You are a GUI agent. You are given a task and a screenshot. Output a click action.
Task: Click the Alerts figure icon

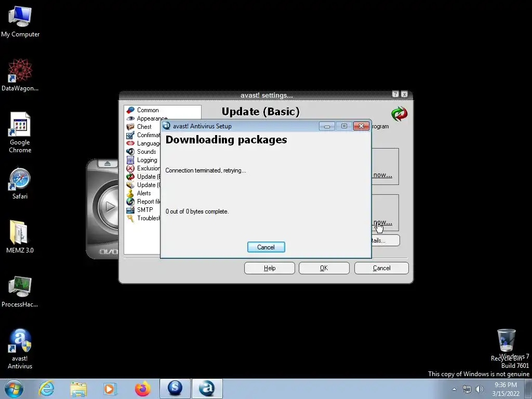(x=130, y=193)
